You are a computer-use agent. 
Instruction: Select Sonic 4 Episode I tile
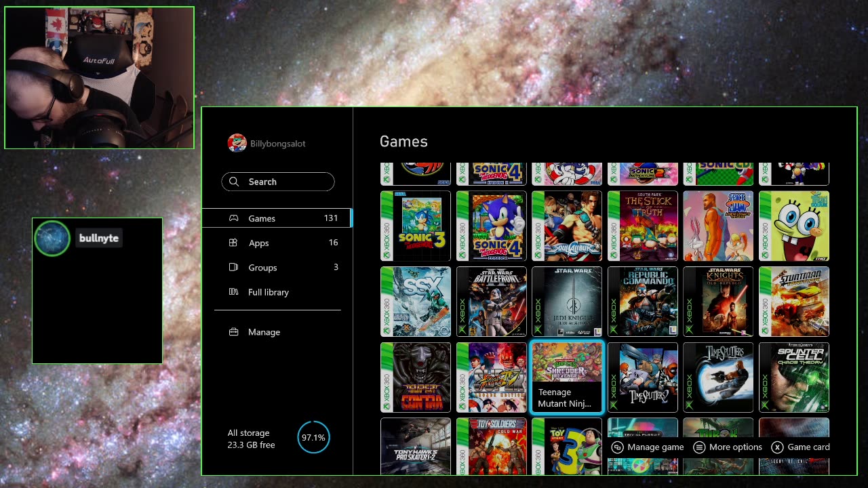pyautogui.click(x=492, y=226)
